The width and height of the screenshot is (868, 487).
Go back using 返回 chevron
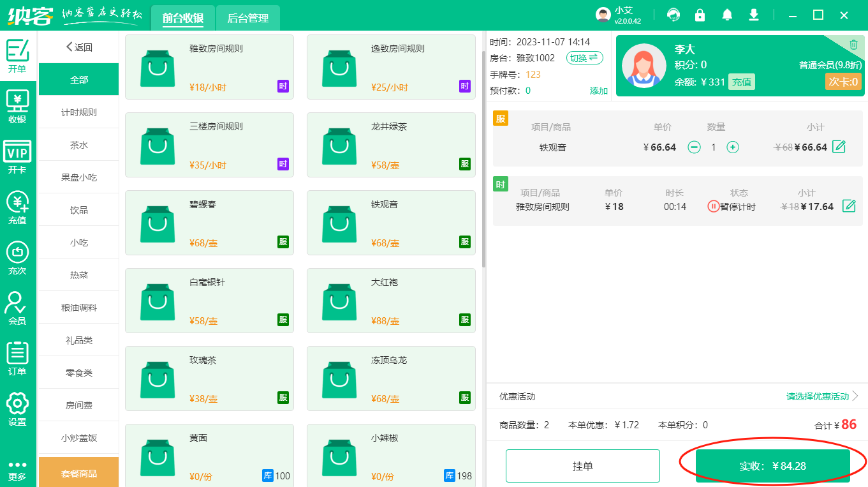click(x=79, y=47)
